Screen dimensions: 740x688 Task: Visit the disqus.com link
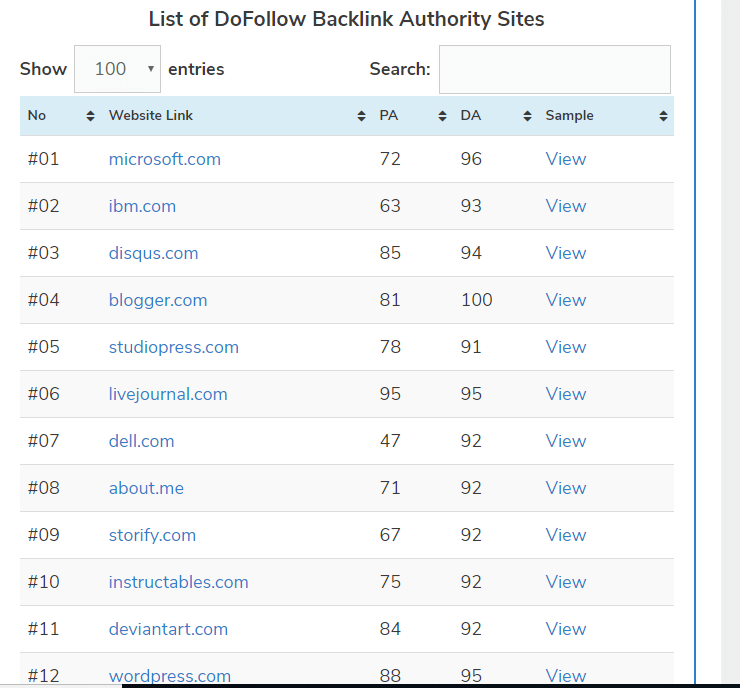(153, 253)
